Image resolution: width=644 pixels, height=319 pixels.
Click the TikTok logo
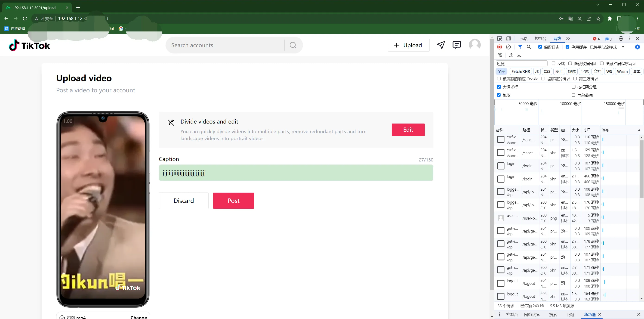tap(30, 45)
